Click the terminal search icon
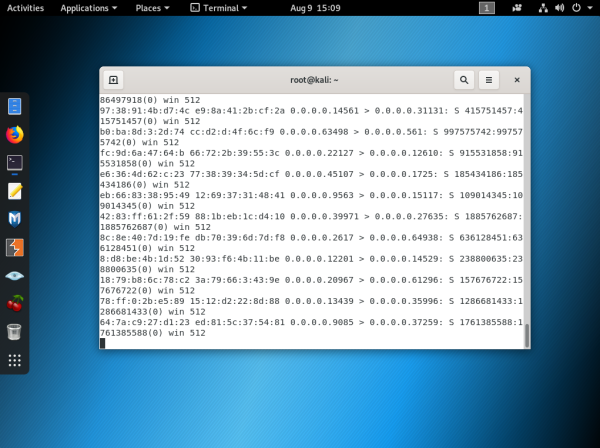600x448 pixels. click(464, 80)
